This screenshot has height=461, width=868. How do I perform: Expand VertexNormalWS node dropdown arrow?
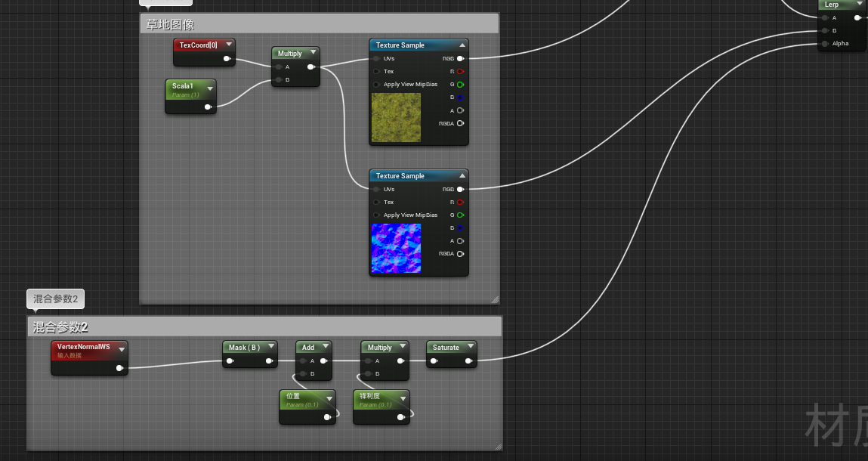121,350
